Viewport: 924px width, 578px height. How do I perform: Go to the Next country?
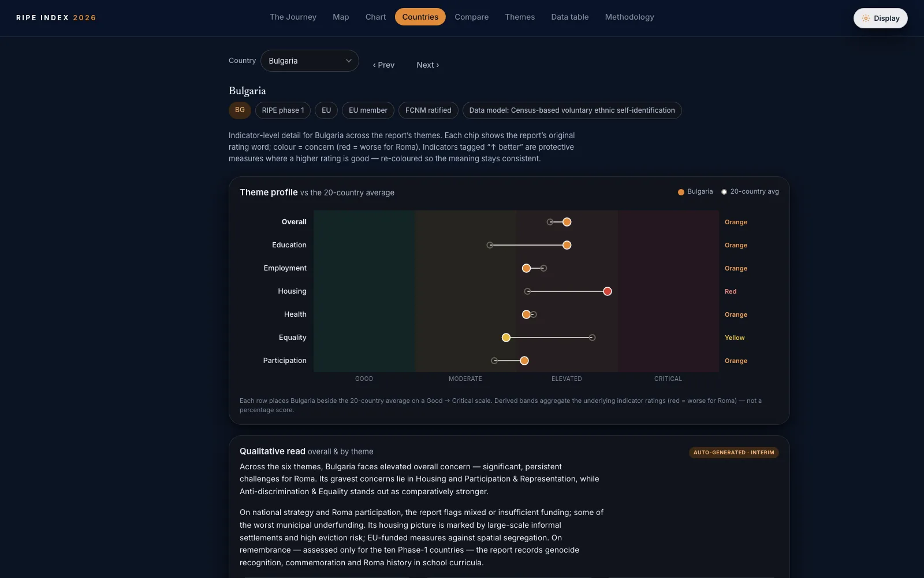pos(428,65)
